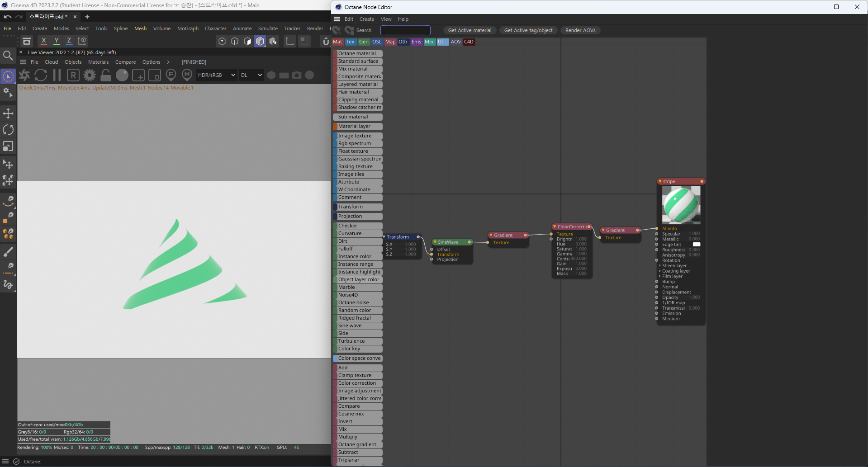Click the Live Viewer settings gear icon
Screen dimensions: 868x467
pyautogui.click(x=90, y=75)
